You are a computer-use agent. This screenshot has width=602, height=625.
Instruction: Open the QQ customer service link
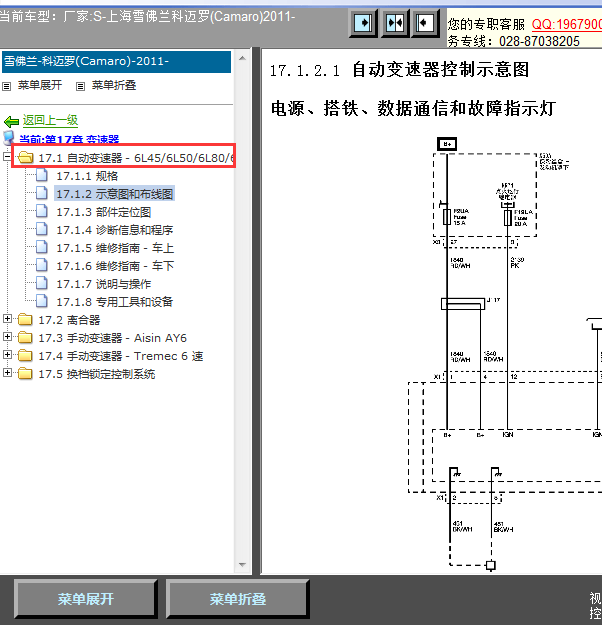pyautogui.click(x=567, y=25)
